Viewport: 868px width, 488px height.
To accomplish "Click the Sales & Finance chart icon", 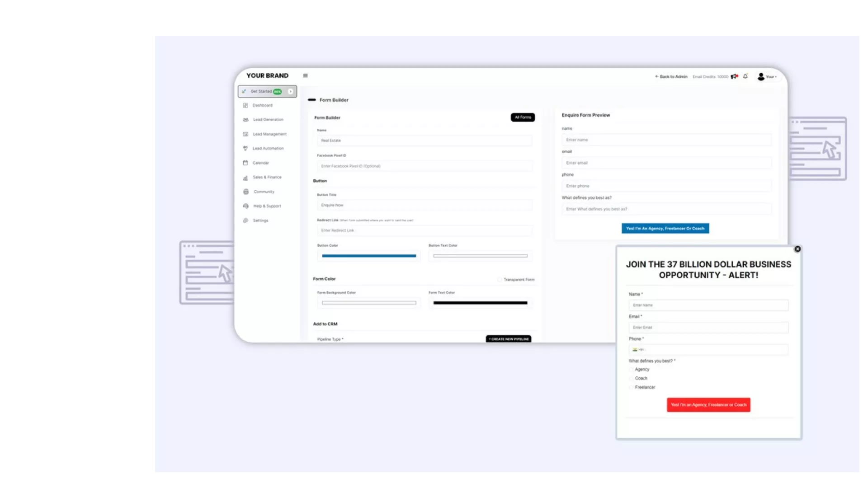I will point(245,177).
